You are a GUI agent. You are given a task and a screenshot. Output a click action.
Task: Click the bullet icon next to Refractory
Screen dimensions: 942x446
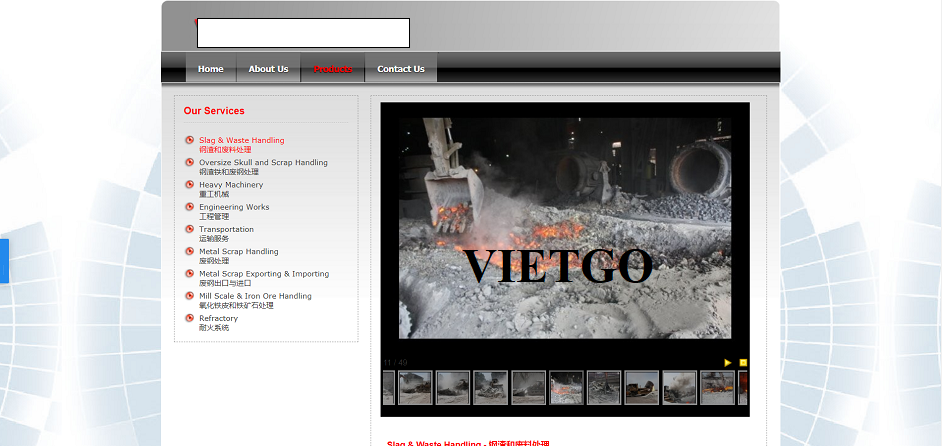point(189,318)
